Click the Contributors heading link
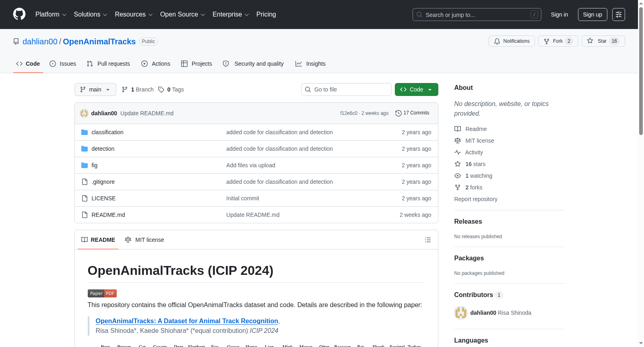Viewport: 644px width, 347px height. coord(479,295)
